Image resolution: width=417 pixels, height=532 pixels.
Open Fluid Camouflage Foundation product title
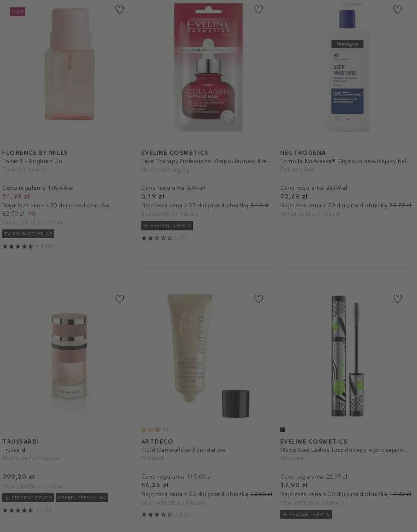(183, 450)
